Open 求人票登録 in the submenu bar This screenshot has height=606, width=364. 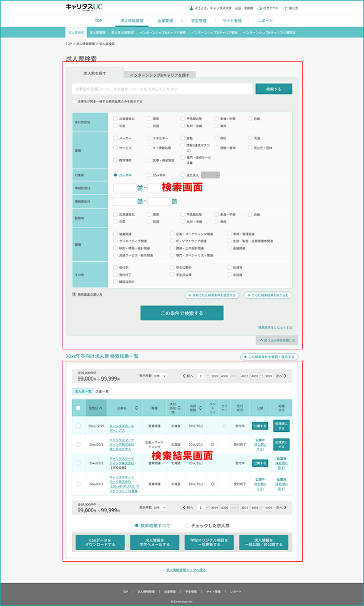click(97, 32)
